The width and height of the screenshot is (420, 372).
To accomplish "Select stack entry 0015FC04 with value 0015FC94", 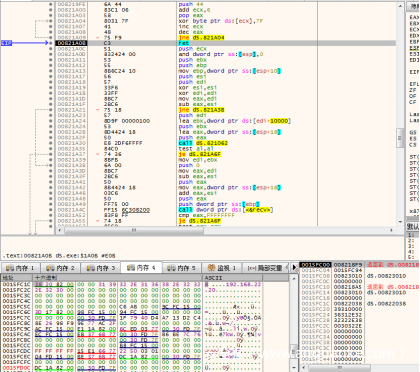I will tap(359, 270).
